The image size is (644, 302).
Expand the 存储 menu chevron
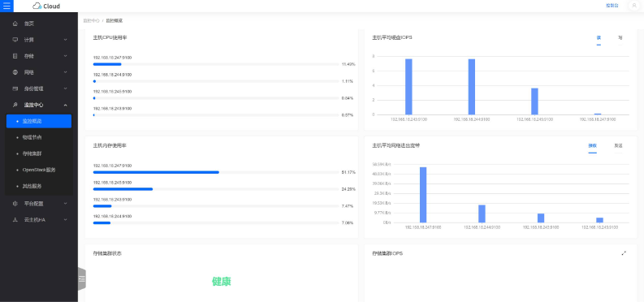[x=65, y=56]
